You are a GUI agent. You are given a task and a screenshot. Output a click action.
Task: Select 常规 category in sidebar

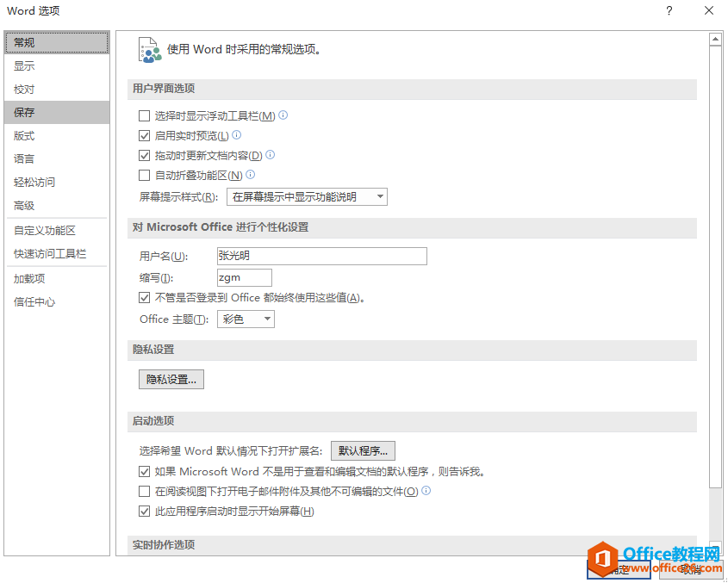pyautogui.click(x=57, y=43)
